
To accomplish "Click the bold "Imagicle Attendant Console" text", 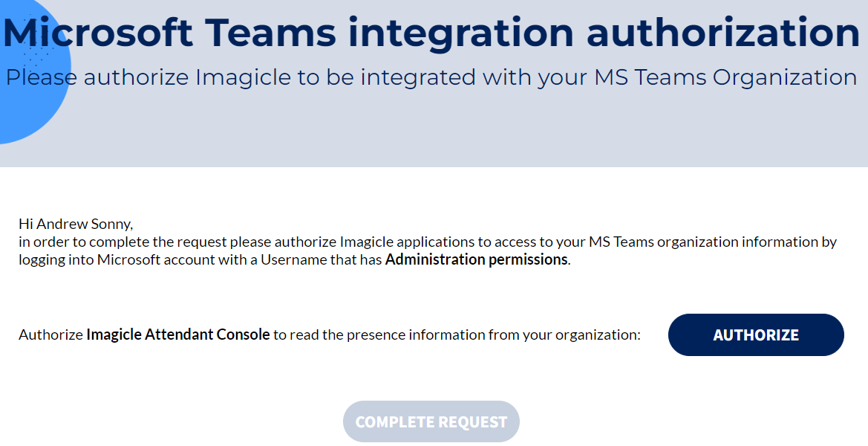I will 178,334.
